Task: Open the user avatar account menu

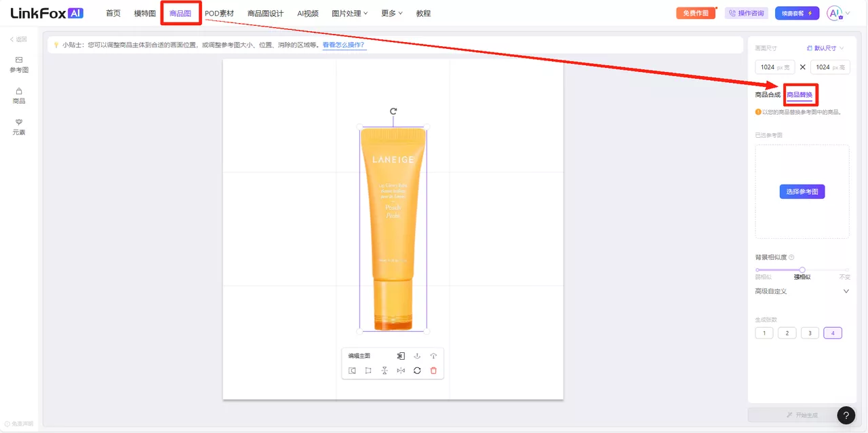Action: 837,14
